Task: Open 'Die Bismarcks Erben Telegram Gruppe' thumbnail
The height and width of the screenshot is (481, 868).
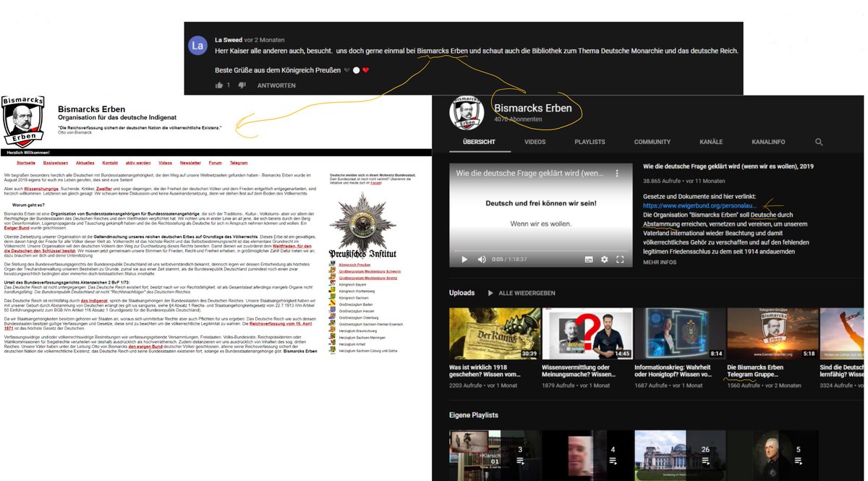Action: 773,333
